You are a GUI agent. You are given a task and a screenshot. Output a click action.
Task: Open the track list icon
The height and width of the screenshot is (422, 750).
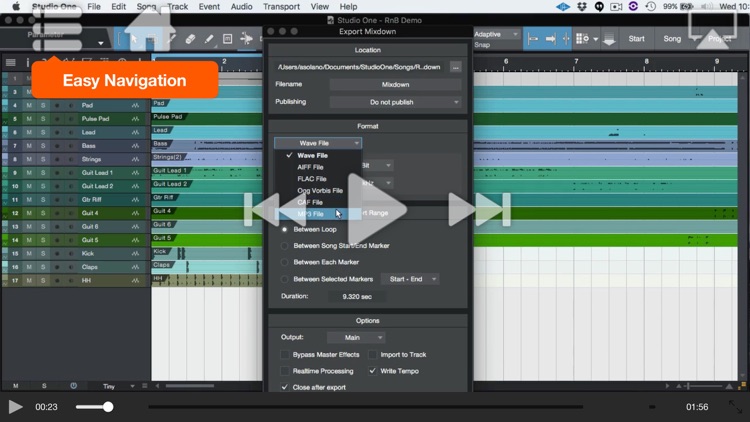click(11, 62)
